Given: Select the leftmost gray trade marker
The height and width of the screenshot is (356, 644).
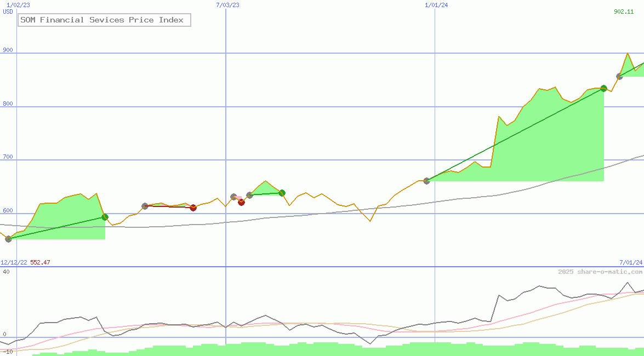Looking at the screenshot, I should [8, 239].
